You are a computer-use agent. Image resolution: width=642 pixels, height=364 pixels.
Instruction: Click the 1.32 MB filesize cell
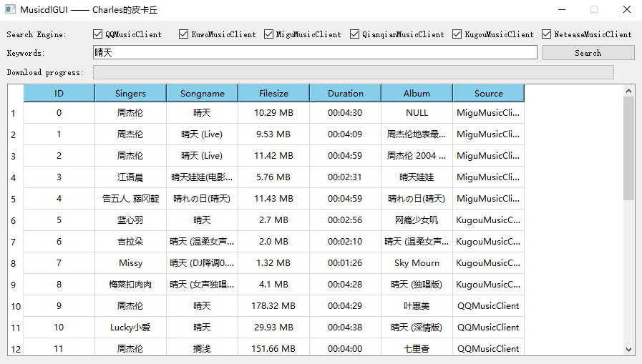coord(273,263)
